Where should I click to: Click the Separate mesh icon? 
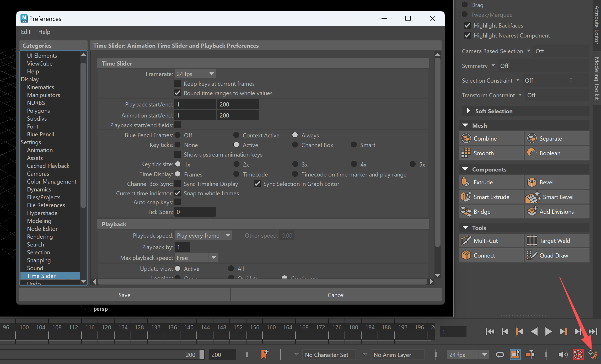532,138
